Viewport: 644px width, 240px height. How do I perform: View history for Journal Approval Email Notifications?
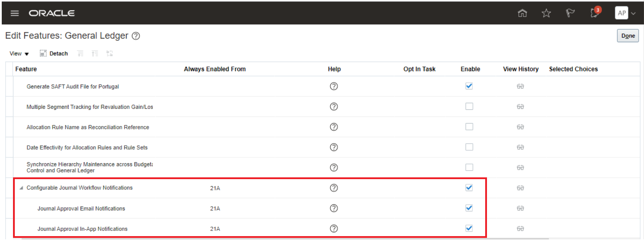tap(520, 208)
